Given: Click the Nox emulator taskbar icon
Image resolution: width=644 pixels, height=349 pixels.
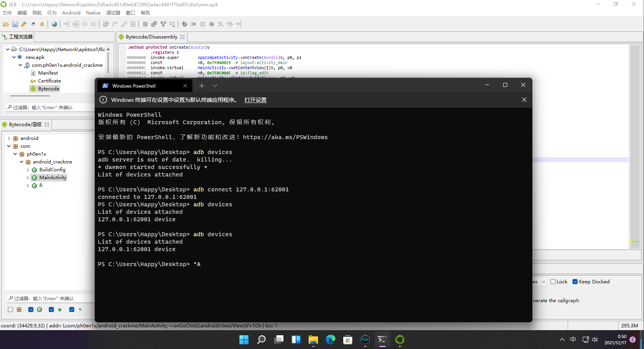Looking at the screenshot, I should (365, 340).
